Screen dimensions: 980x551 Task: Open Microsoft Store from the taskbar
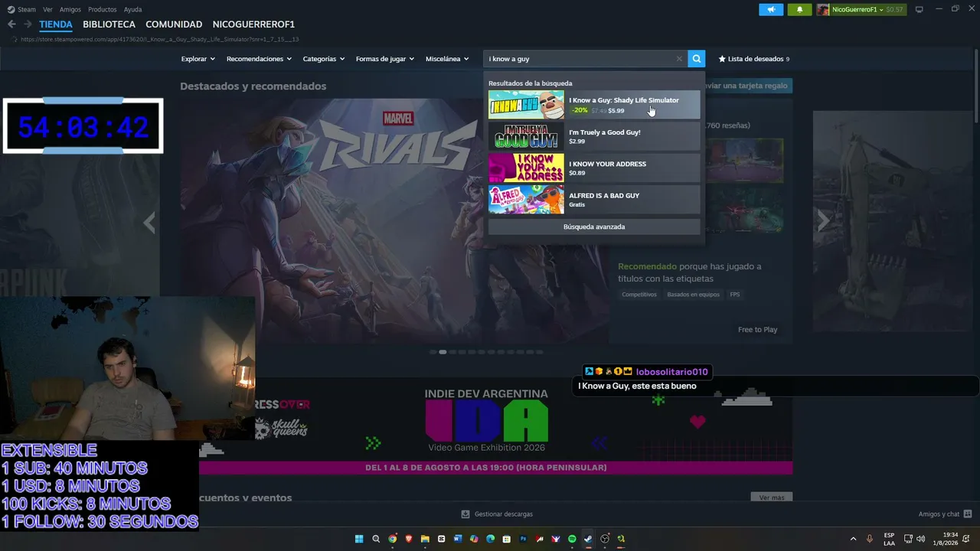tap(507, 539)
